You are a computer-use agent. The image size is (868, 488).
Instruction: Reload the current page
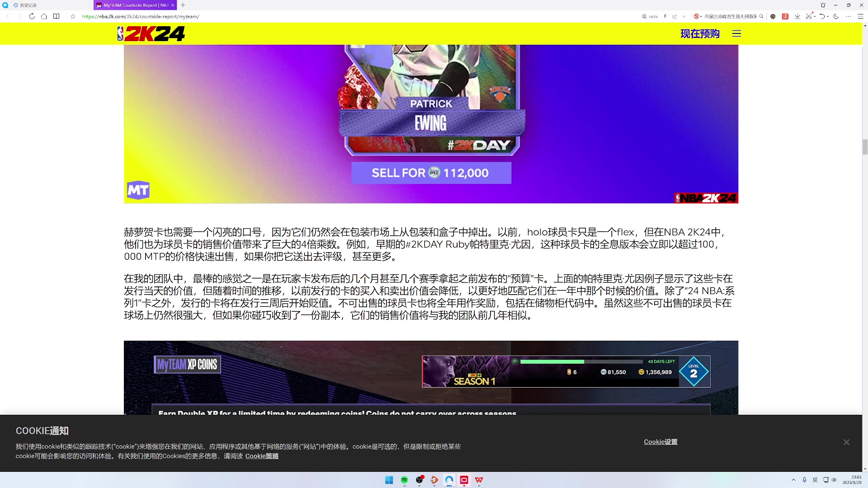pos(32,16)
